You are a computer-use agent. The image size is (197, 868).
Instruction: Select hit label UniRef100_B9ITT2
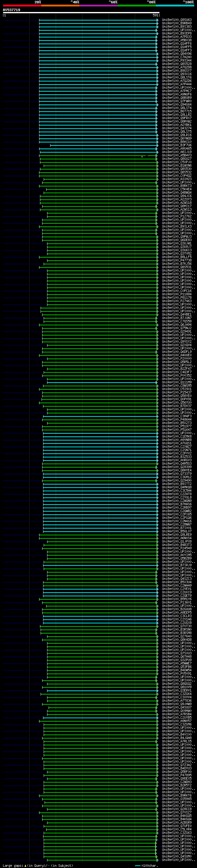177,484
